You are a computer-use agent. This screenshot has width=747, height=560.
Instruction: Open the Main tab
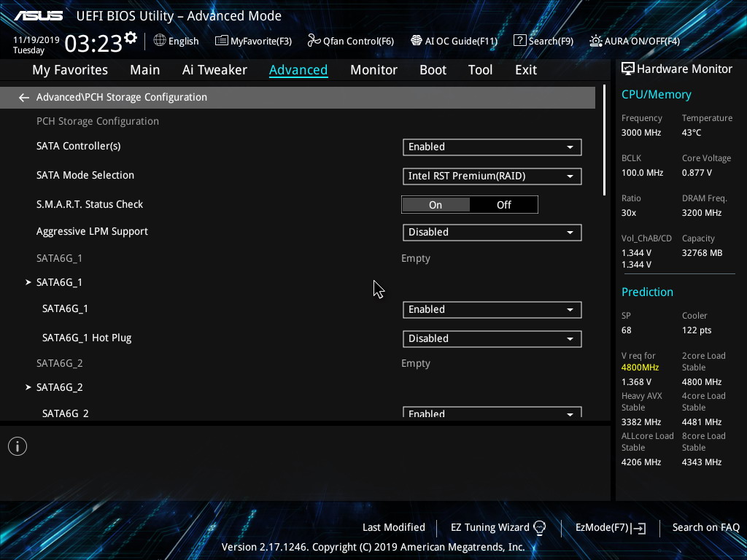(x=145, y=70)
